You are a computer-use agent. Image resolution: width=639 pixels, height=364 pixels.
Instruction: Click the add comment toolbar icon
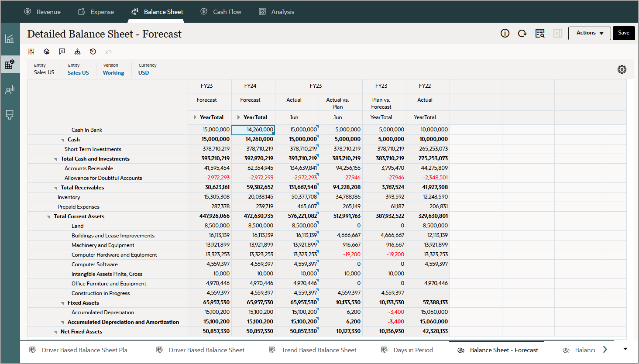[x=62, y=52]
